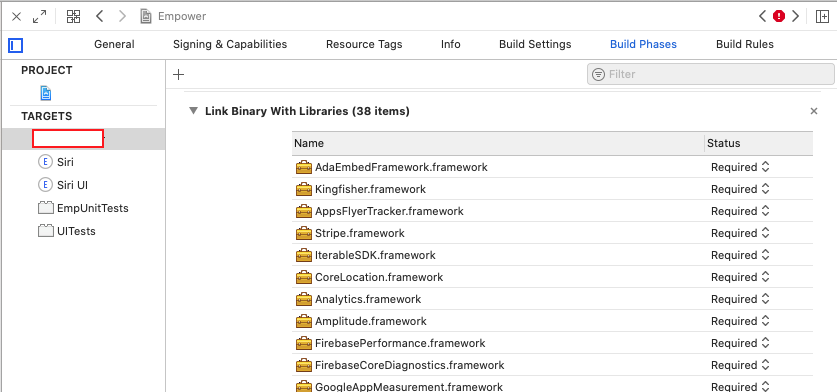Click the Kingfisher.framework toolbox icon
This screenshot has width=837, height=392.
point(303,189)
